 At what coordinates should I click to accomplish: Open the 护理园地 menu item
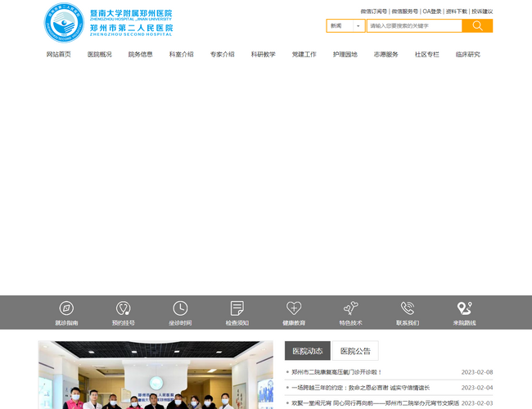coord(345,54)
